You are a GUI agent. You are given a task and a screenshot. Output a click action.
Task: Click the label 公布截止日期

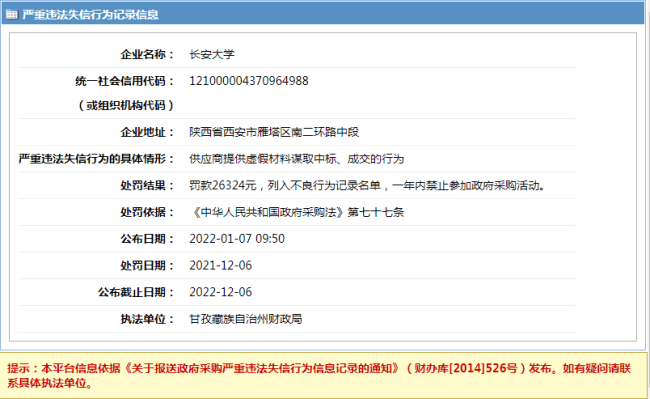pyautogui.click(x=136, y=292)
